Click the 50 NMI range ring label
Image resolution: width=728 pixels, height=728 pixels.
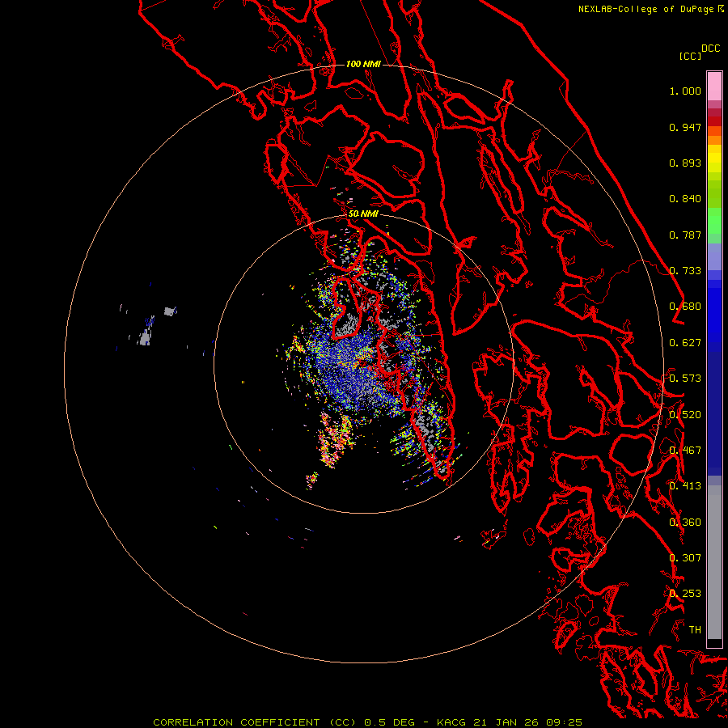point(363,214)
